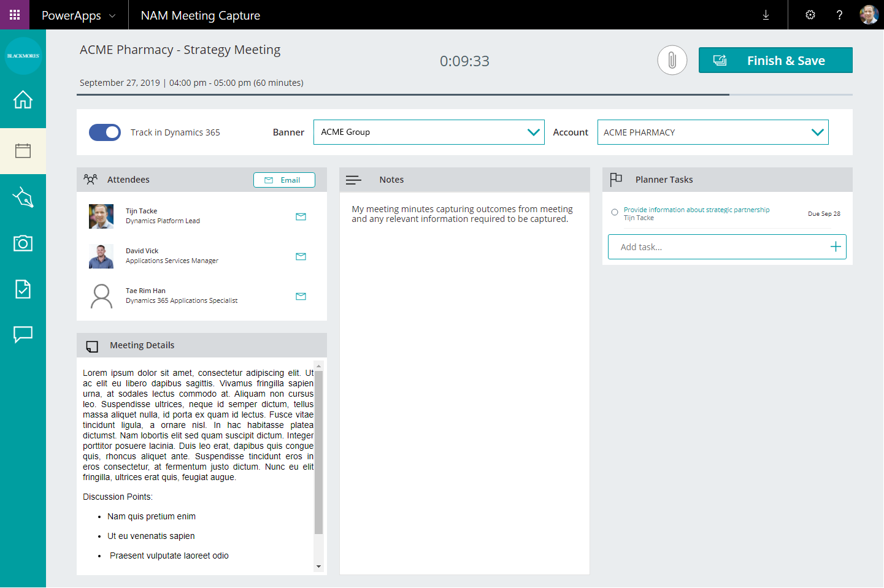
Task: Click mail icon next to Tae Rim Han
Action: (301, 296)
